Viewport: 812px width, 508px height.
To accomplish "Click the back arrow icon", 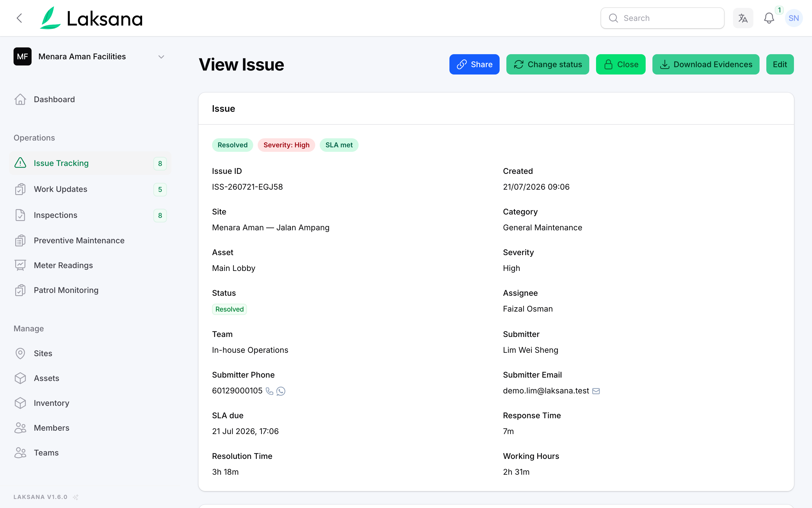I will pyautogui.click(x=19, y=18).
